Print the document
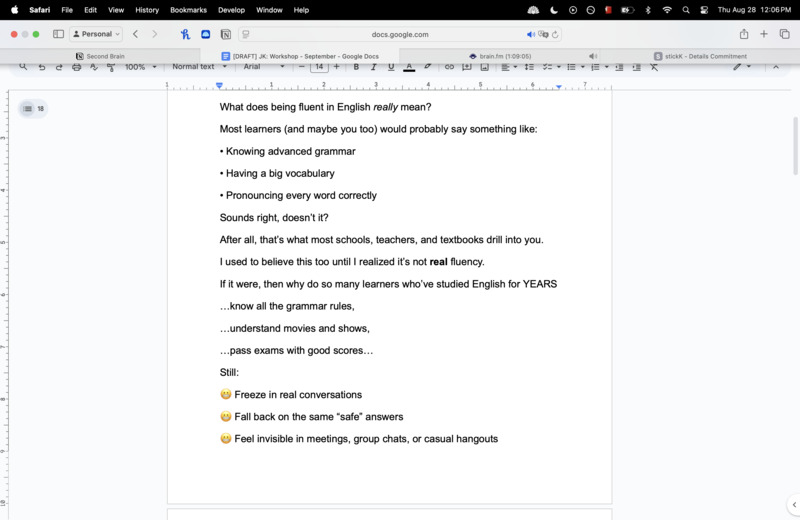Viewport: 800px width, 520px height. point(77,67)
